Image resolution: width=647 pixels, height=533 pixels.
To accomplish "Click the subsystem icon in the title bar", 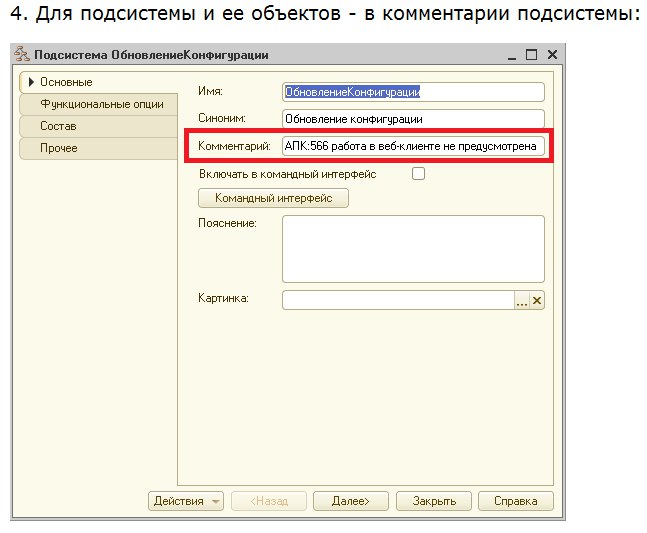I will [21, 54].
